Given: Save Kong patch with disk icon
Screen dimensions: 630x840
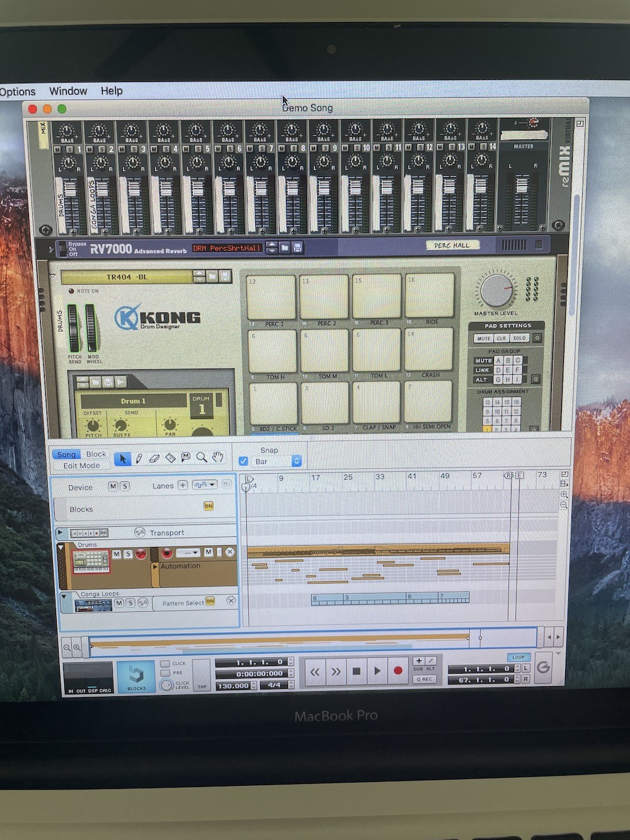Looking at the screenshot, I should (x=226, y=276).
